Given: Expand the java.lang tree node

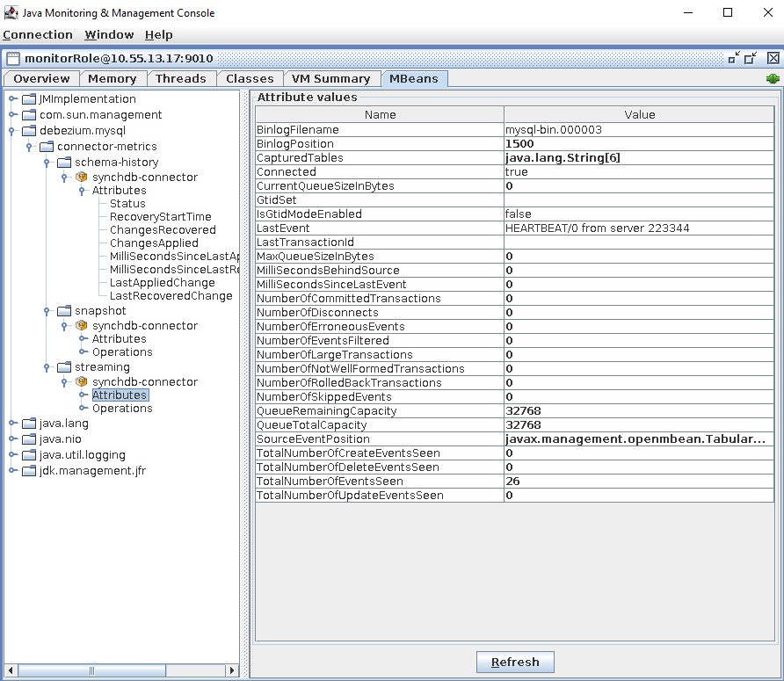Looking at the screenshot, I should (x=12, y=424).
